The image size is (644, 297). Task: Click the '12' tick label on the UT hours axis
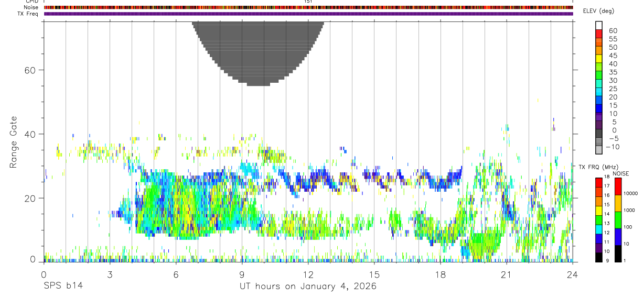(308, 274)
